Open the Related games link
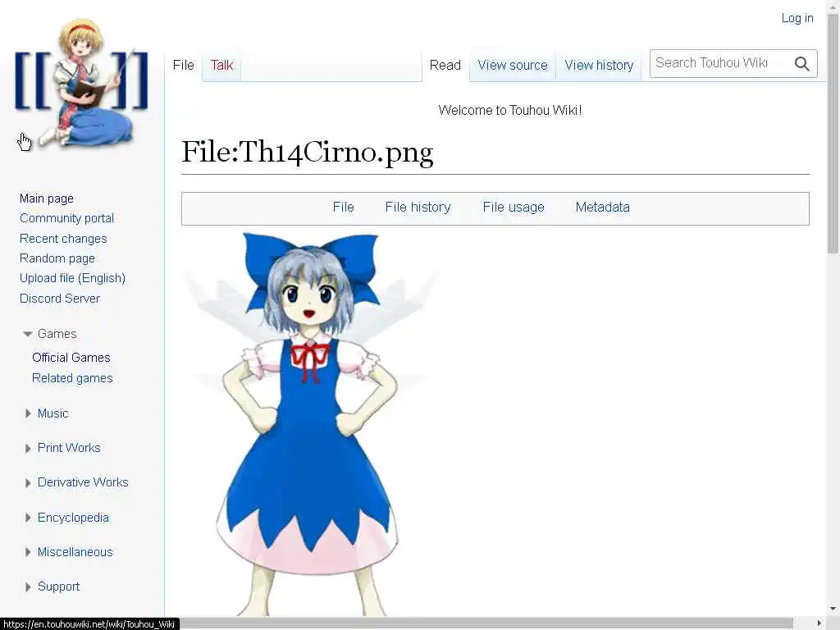Viewport: 840px width, 630px height. coord(72,378)
